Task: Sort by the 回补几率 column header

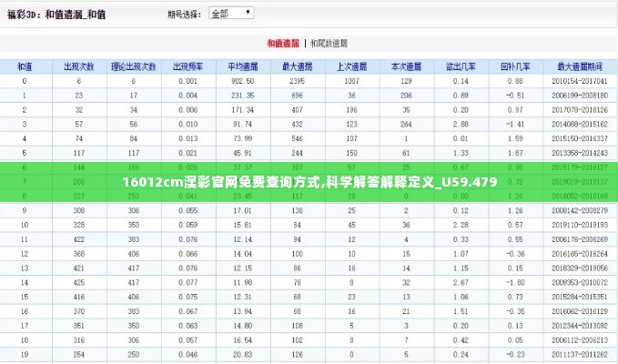Action: click(515, 66)
